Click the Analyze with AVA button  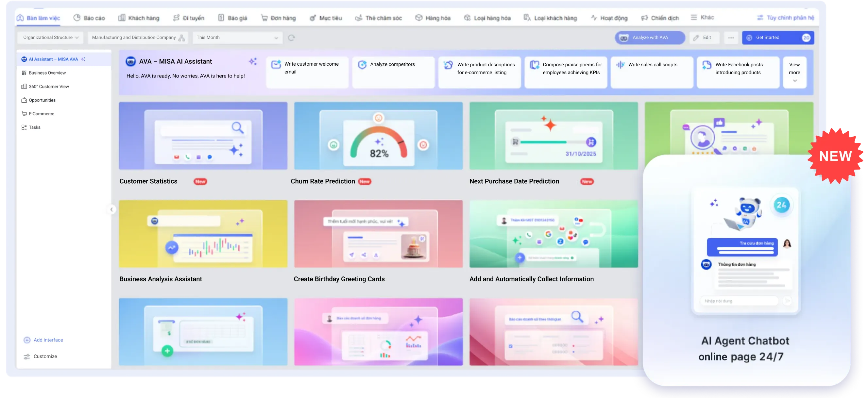[649, 38]
